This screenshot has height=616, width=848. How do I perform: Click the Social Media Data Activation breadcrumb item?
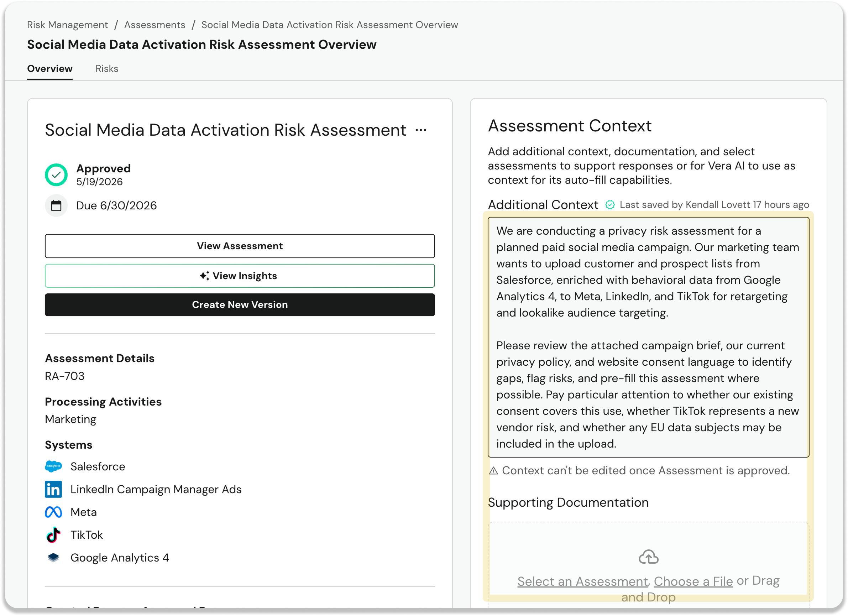click(329, 25)
